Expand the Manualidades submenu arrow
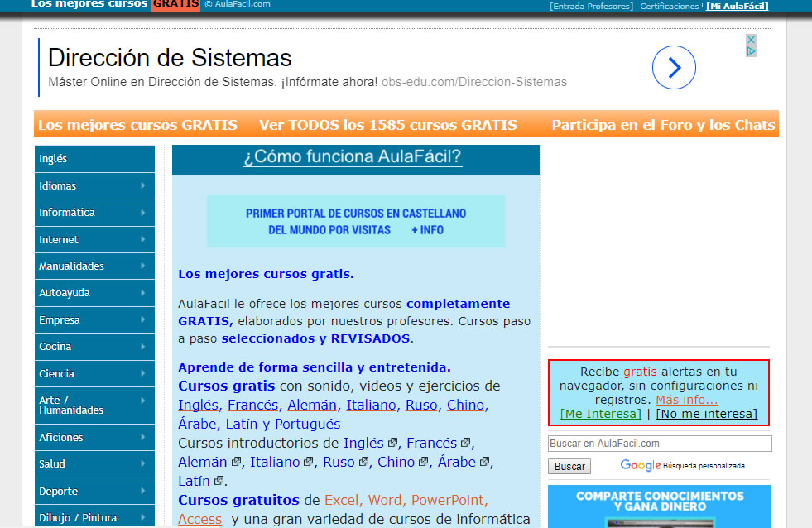The image size is (812, 528). [143, 266]
